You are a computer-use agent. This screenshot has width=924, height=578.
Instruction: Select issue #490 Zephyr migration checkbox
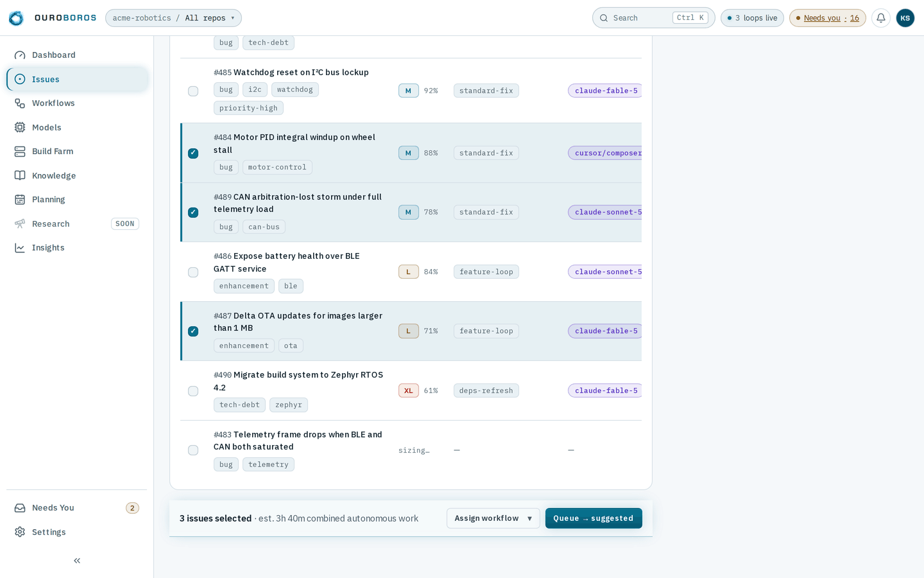click(193, 391)
